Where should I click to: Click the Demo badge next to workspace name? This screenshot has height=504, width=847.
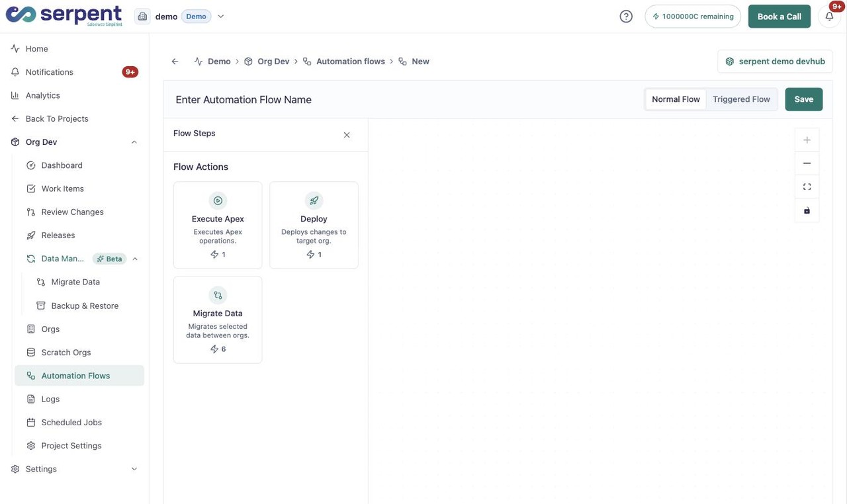196,17
